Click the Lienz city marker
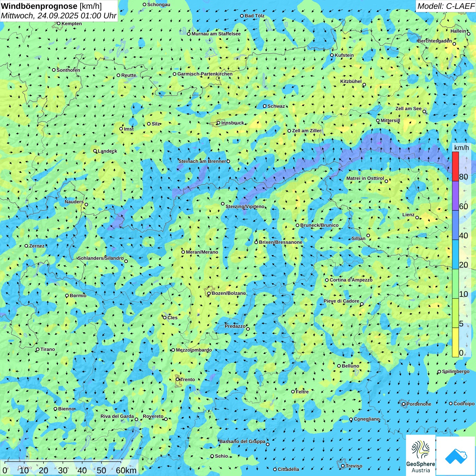This screenshot has height=476, width=476. pos(417,218)
